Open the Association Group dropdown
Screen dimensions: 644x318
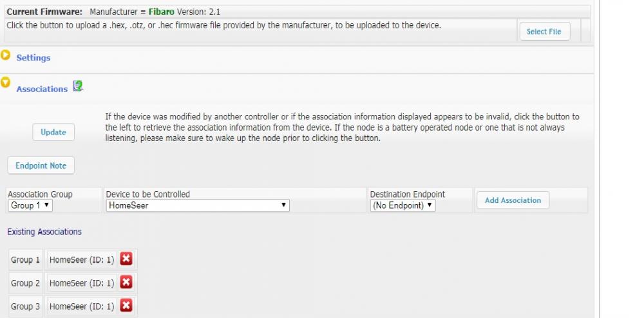tap(30, 205)
